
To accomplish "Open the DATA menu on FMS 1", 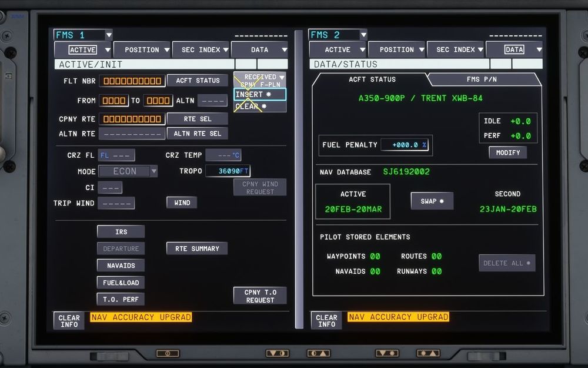I will tap(259, 50).
